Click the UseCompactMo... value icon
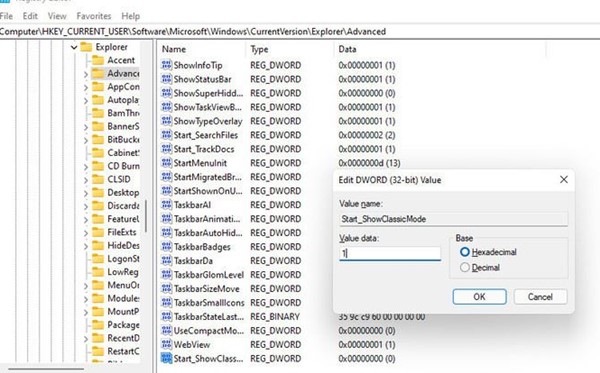This screenshot has height=373, width=600. click(166, 331)
